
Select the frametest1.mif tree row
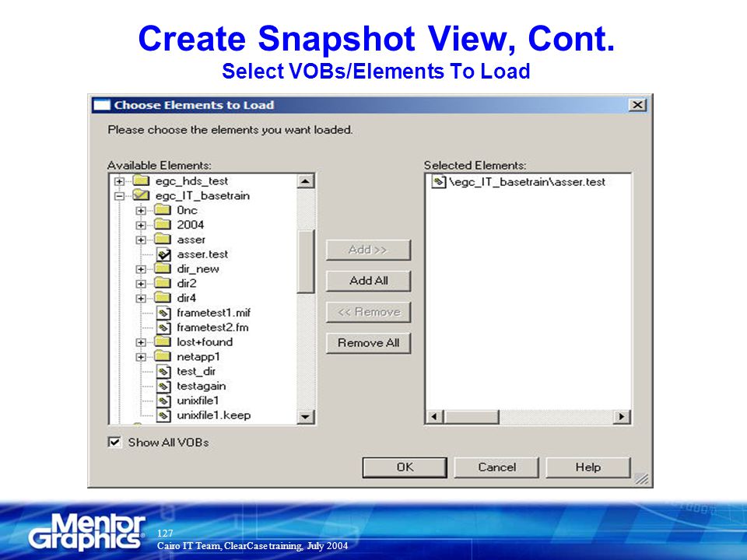tap(204, 313)
